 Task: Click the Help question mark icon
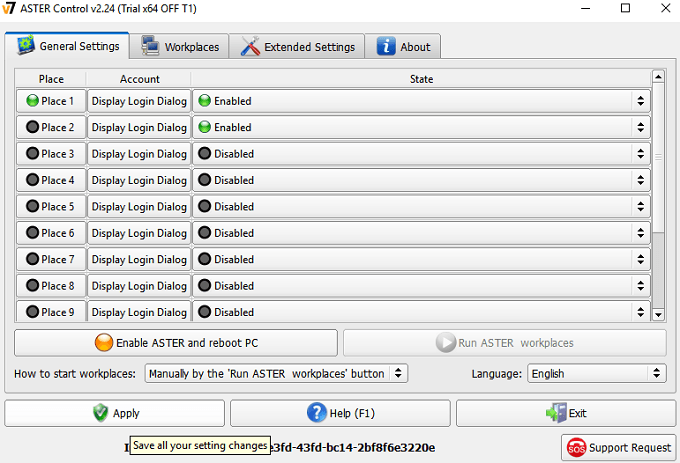pyautogui.click(x=317, y=413)
